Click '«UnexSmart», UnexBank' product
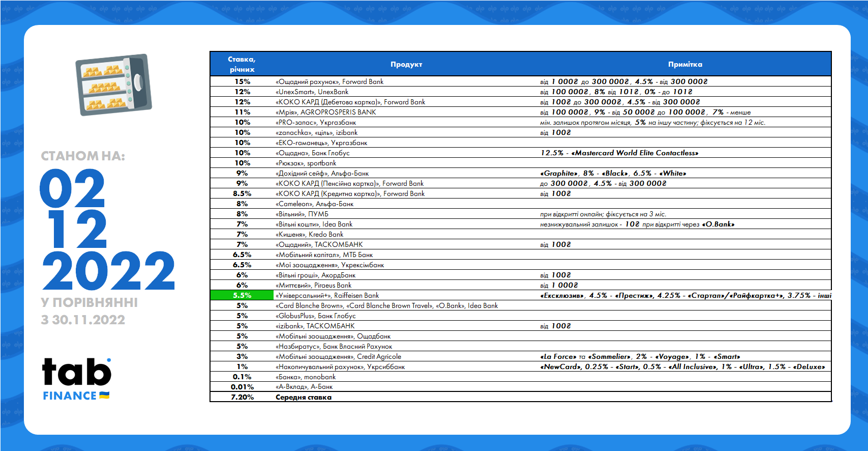Screen dimensions: 868x451 point(312,92)
